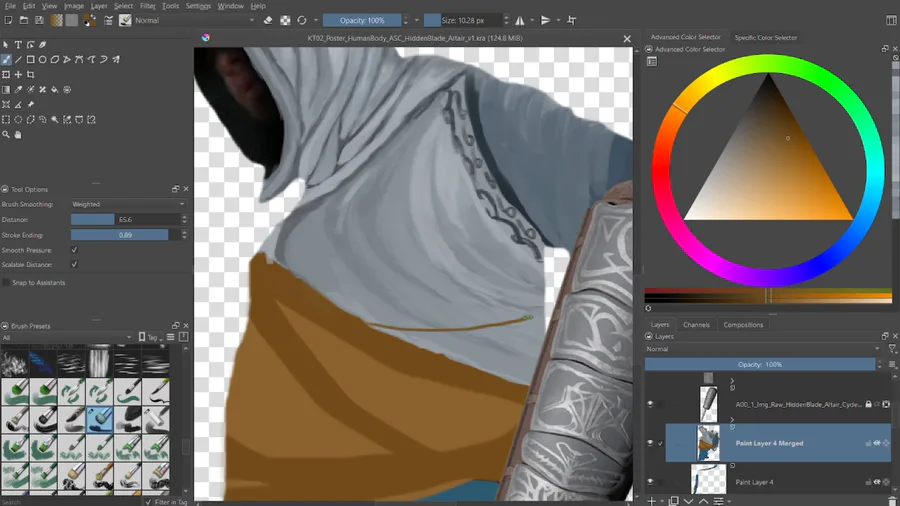Choose the Line tool
This screenshot has width=900, height=506.
[18, 60]
